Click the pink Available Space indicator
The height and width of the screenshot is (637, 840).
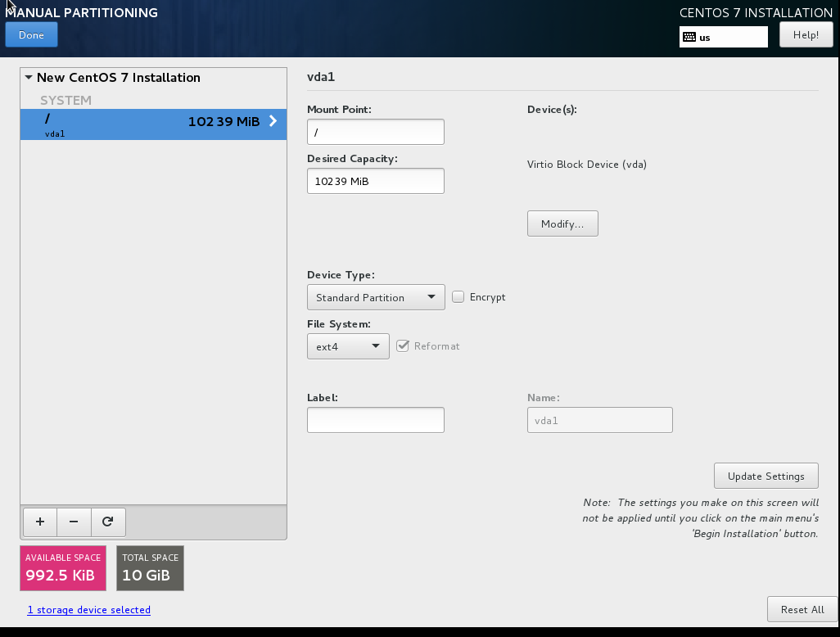[63, 568]
